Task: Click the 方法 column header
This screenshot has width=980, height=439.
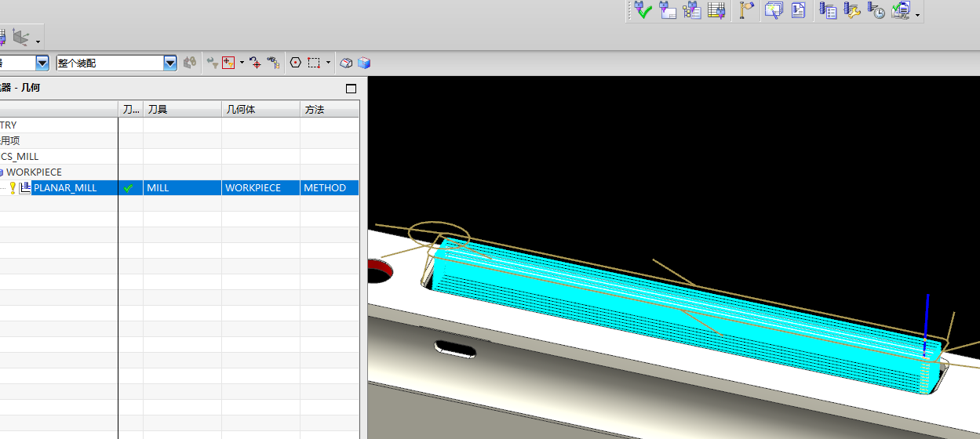Action: pyautogui.click(x=330, y=109)
